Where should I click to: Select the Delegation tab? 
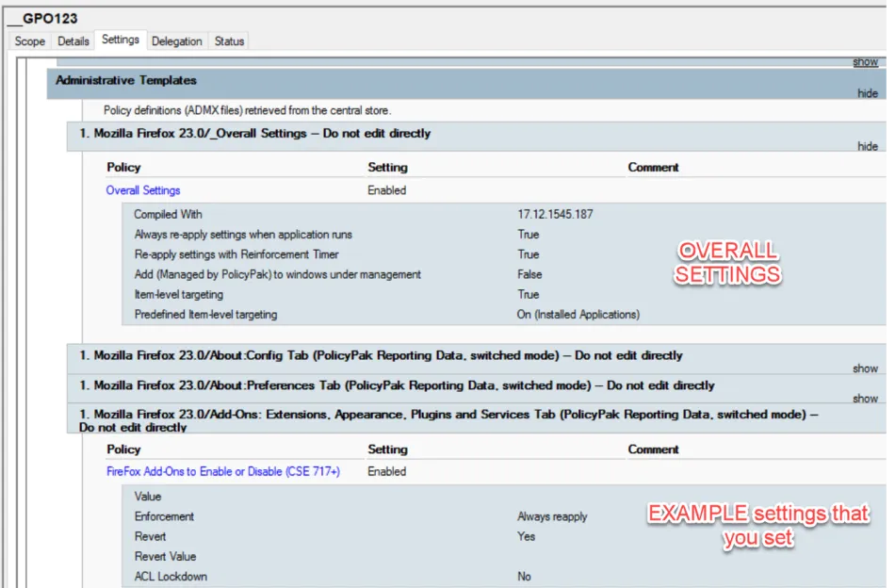pos(177,41)
